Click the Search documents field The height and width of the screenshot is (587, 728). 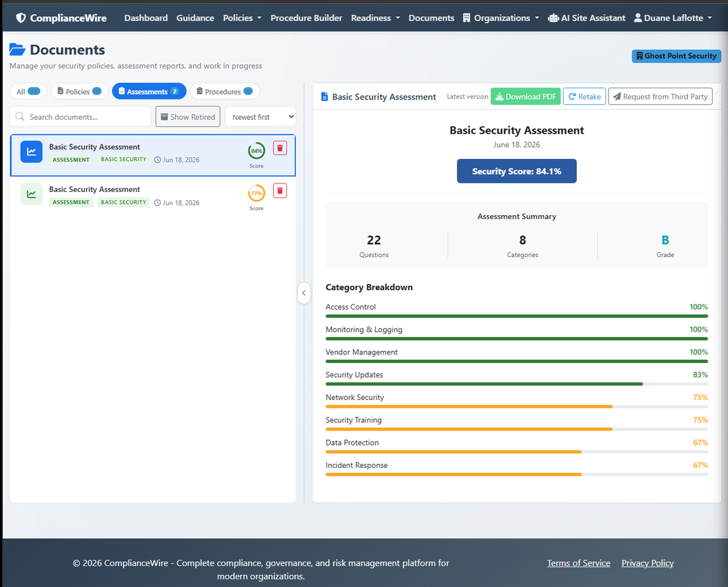coord(80,117)
